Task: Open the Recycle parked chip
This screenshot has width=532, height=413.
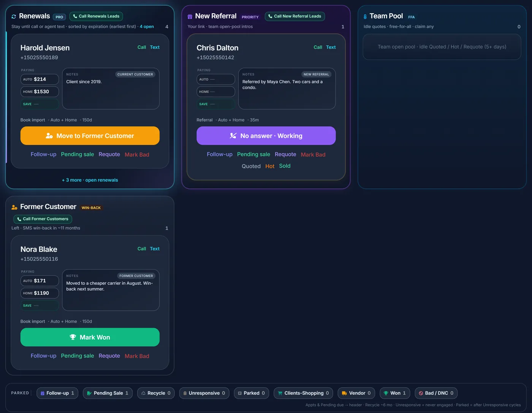Action: tap(156, 393)
